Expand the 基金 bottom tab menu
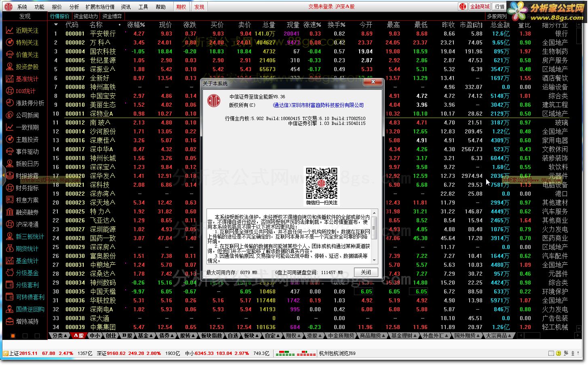 (145, 335)
